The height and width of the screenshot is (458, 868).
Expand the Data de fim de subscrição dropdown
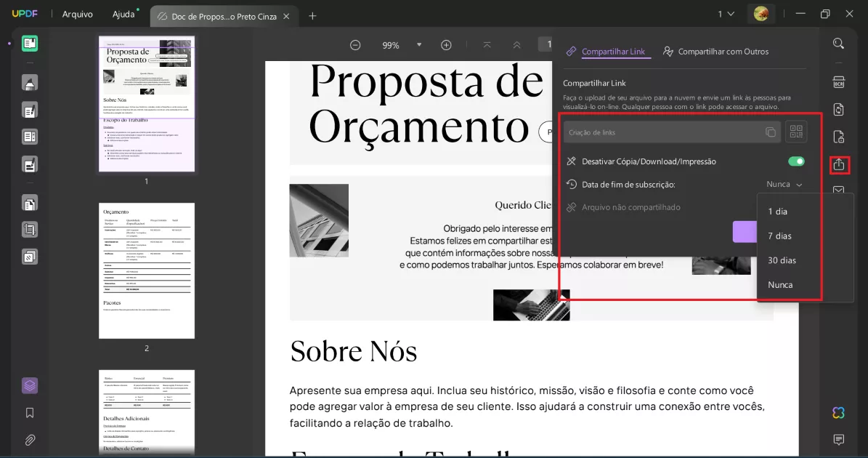[x=784, y=184]
